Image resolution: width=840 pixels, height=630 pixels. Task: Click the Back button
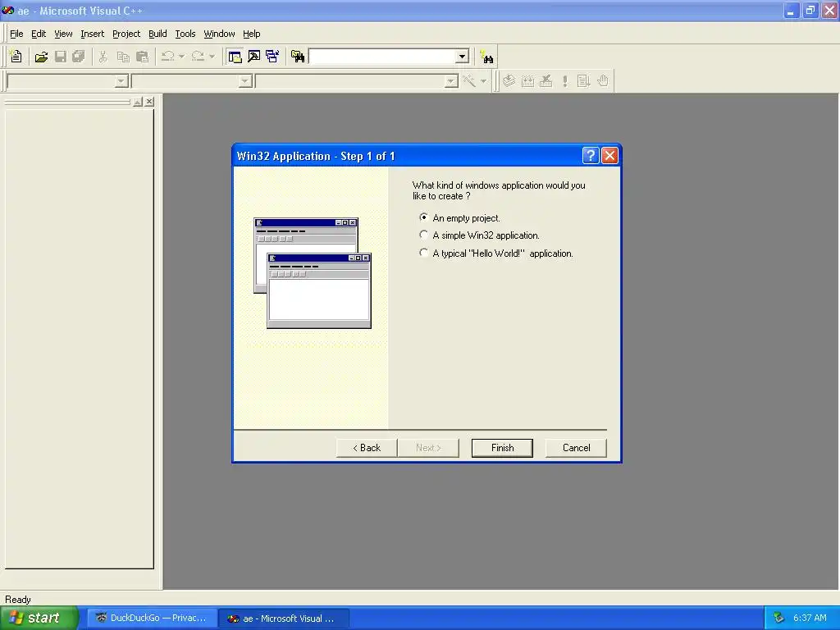coord(367,448)
